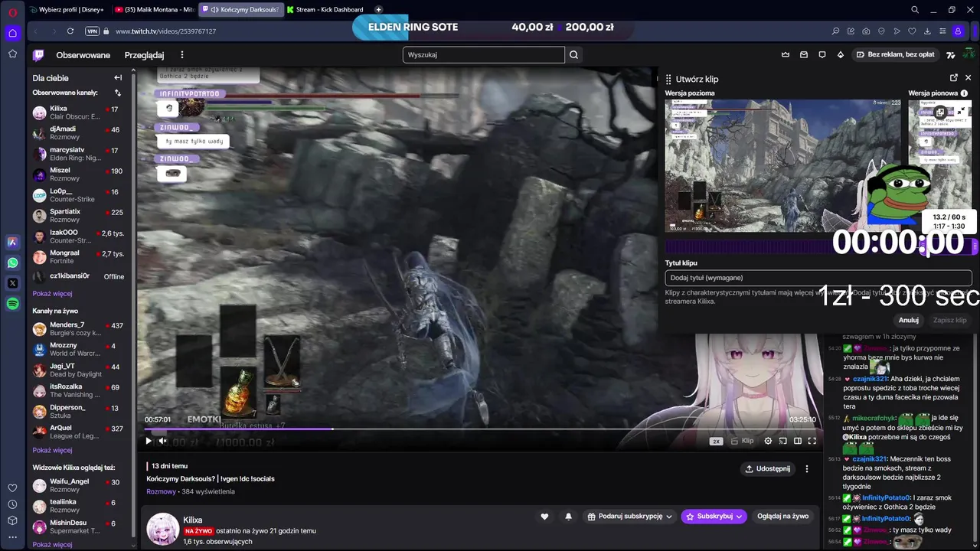Viewport: 980px width, 551px height.
Task: Click the clip title input field
Action: pyautogui.click(x=818, y=278)
